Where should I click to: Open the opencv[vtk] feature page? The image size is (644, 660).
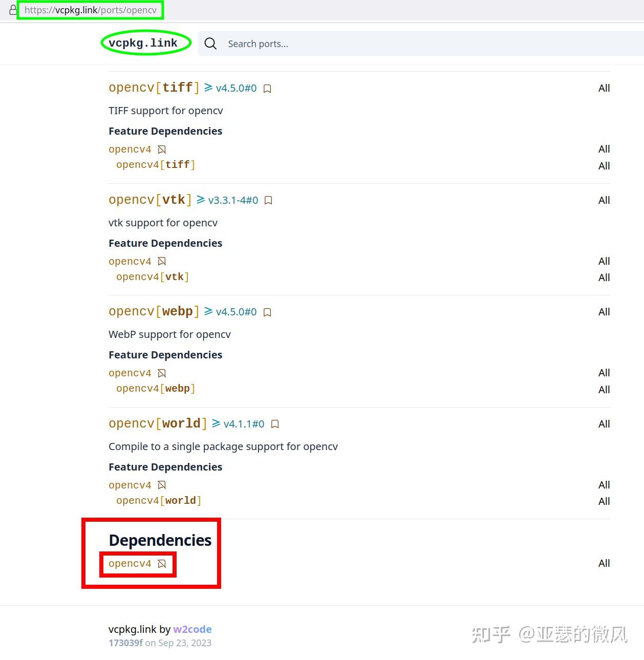(x=149, y=199)
